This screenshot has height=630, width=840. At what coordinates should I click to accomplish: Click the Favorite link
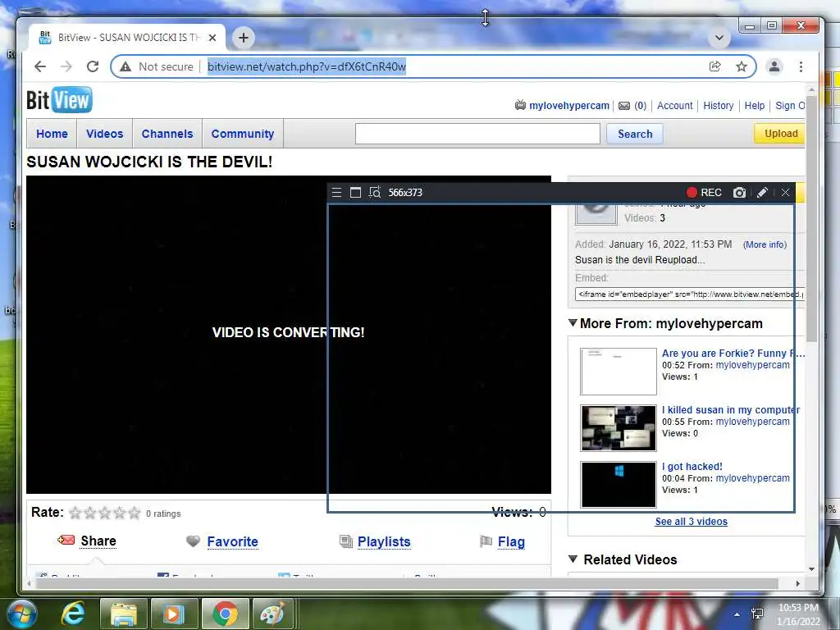(232, 541)
